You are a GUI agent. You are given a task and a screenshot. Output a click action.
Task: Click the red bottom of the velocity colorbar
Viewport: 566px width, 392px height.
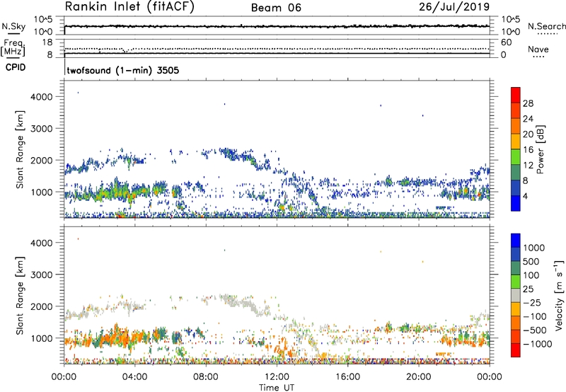(x=516, y=350)
